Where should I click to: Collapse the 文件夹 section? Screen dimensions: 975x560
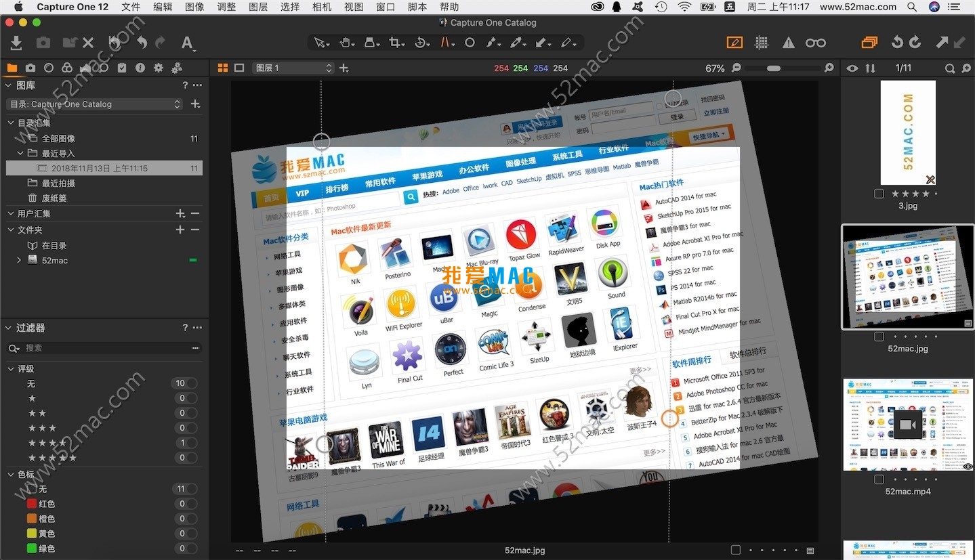[x=11, y=230]
